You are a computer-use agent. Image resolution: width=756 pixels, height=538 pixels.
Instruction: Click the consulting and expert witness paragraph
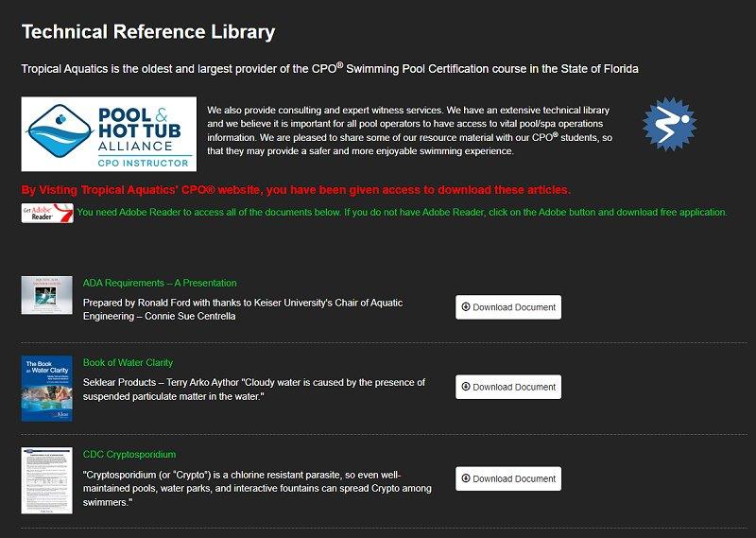pos(408,130)
